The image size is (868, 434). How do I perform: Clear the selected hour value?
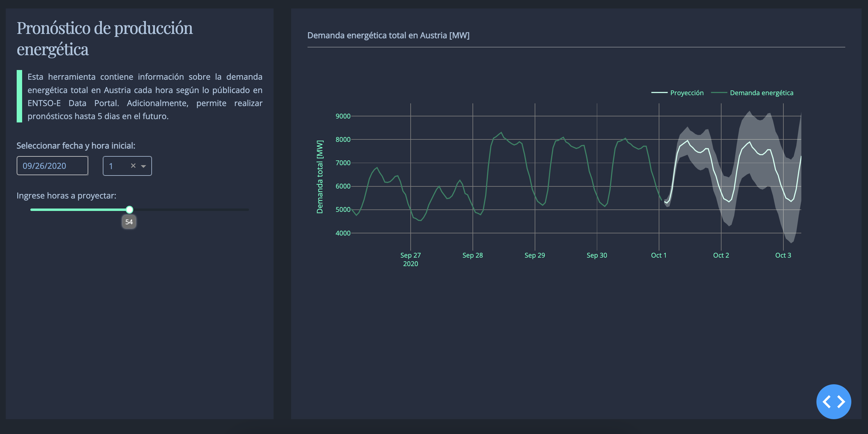tap(133, 166)
